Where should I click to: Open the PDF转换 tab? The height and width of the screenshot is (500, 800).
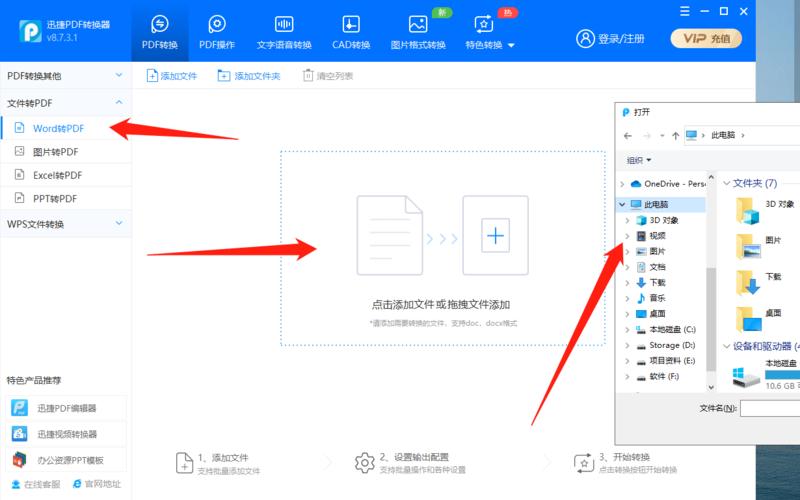click(x=160, y=32)
